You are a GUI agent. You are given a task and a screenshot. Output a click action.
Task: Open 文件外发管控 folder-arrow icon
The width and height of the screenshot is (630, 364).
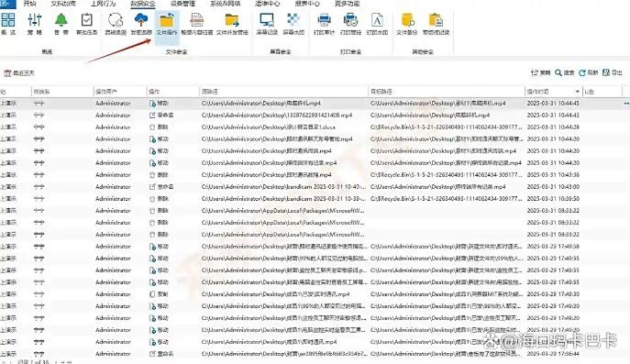click(232, 19)
